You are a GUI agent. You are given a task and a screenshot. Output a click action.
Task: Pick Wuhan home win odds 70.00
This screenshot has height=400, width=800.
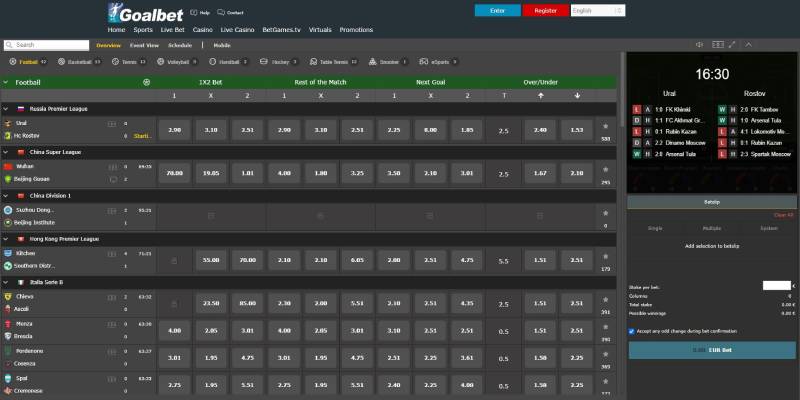(x=174, y=173)
